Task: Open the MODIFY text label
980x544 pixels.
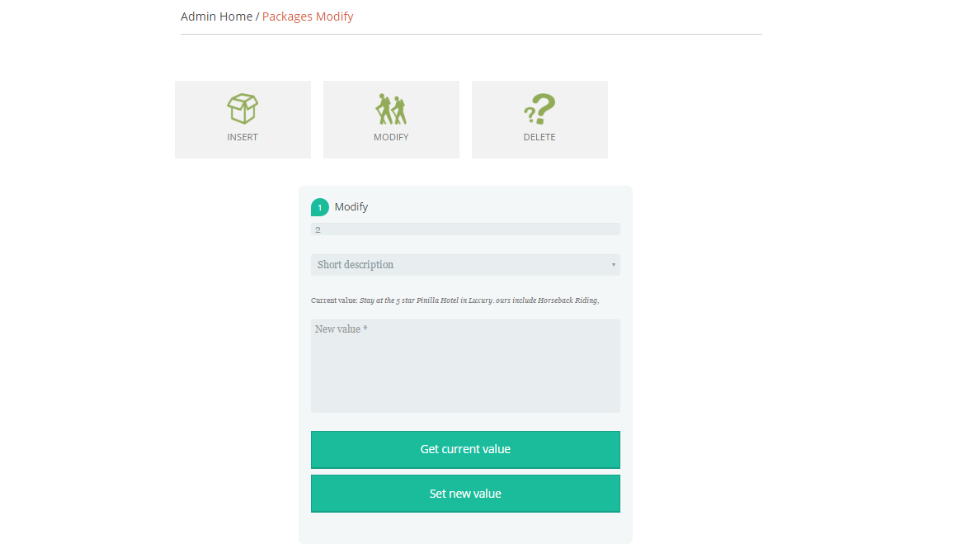Action: click(391, 137)
